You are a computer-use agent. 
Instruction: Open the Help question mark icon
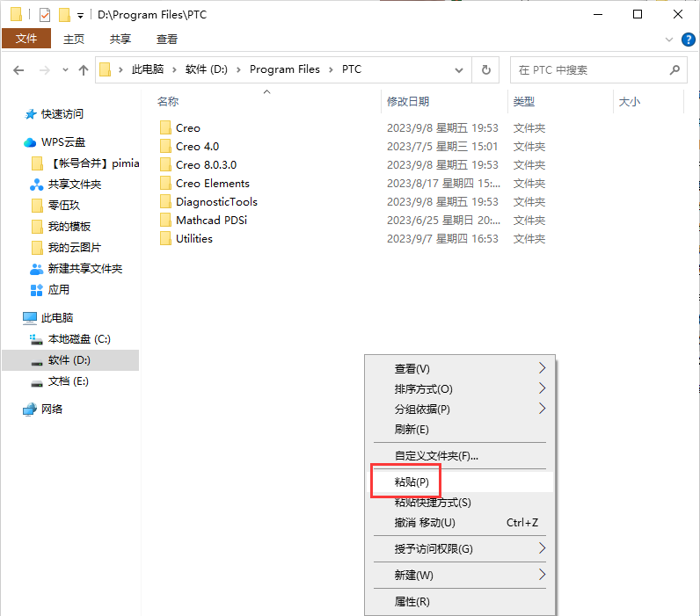click(688, 40)
